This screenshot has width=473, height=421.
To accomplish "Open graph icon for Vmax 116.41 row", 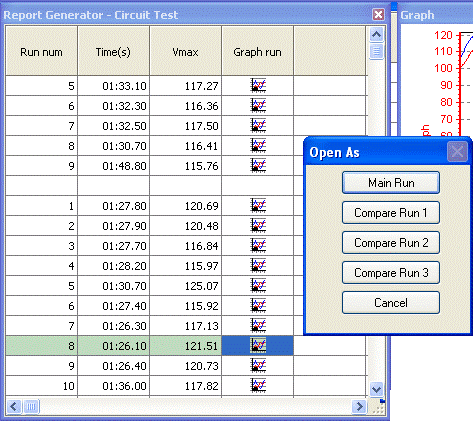I will pos(258,145).
